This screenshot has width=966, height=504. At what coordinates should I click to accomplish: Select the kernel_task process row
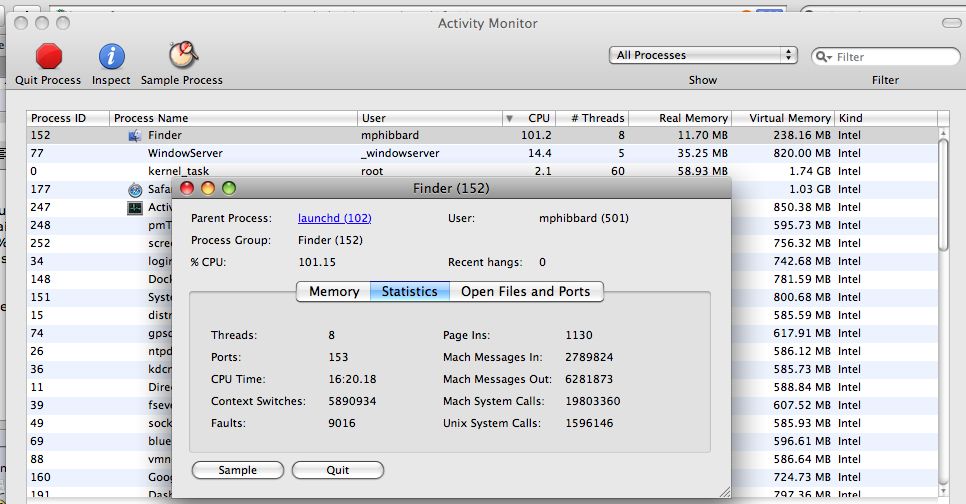coord(482,171)
